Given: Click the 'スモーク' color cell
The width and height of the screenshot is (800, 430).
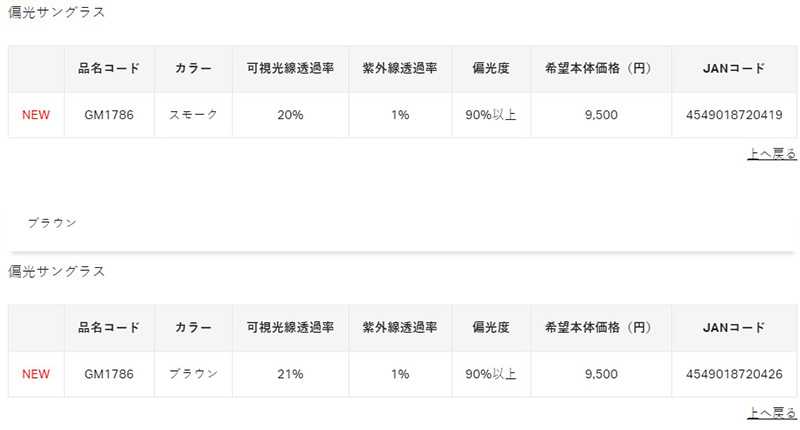Looking at the screenshot, I should coord(193,115).
